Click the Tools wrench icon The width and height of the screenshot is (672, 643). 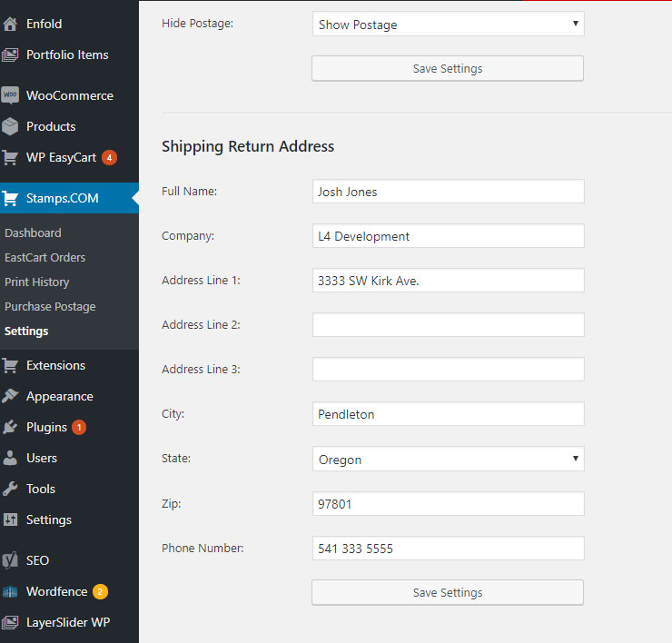point(10,489)
